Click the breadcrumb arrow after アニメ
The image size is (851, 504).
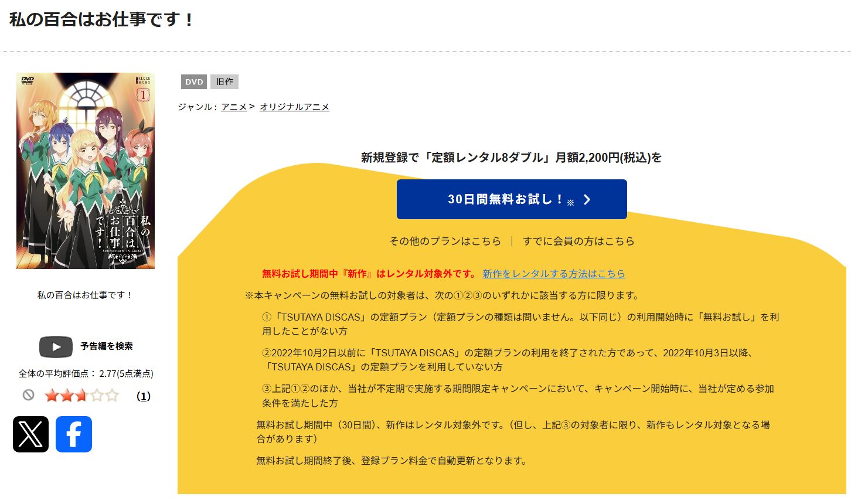coord(251,107)
